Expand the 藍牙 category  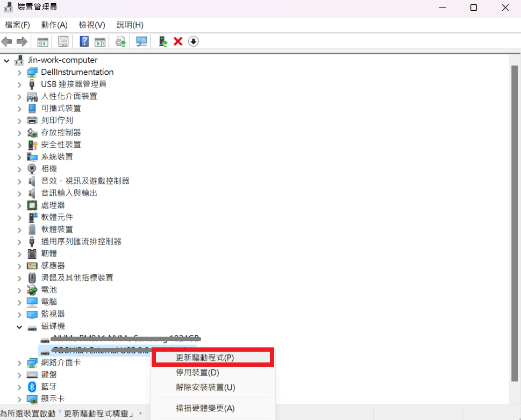[19, 387]
